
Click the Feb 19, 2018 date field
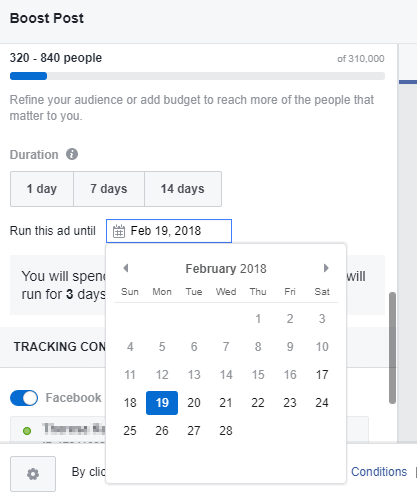click(169, 231)
